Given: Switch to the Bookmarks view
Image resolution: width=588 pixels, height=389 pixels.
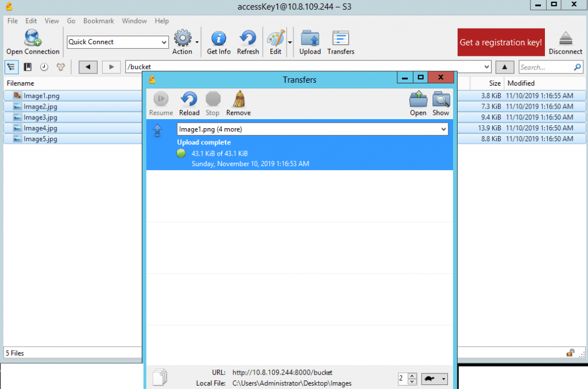Looking at the screenshot, I should coord(28,67).
